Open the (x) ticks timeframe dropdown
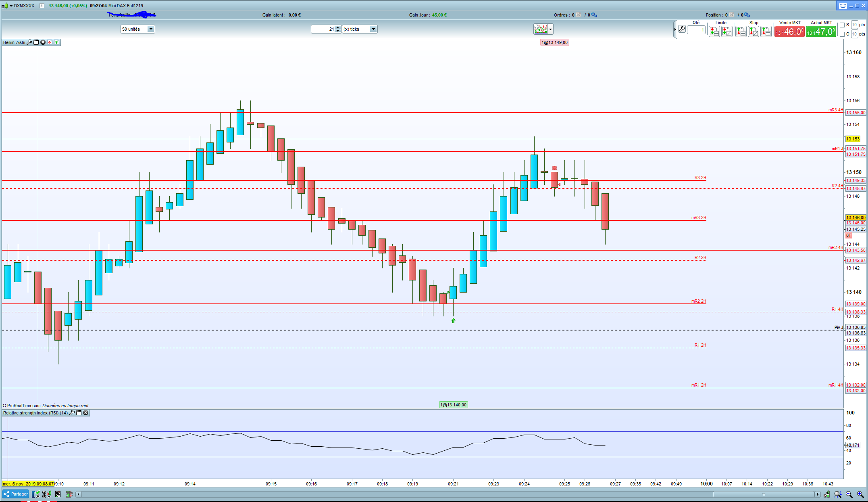 [373, 29]
